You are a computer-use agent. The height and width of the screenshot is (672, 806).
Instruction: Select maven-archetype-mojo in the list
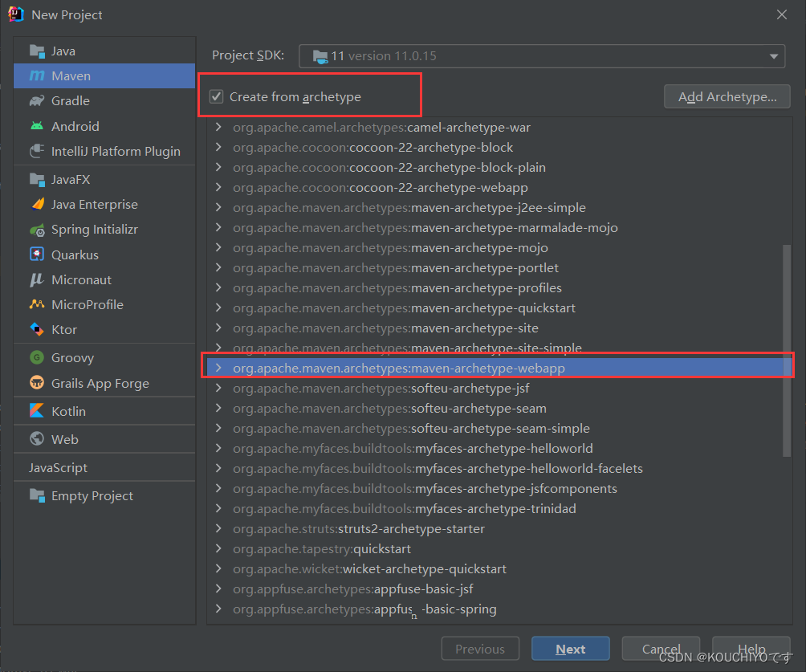click(499, 247)
